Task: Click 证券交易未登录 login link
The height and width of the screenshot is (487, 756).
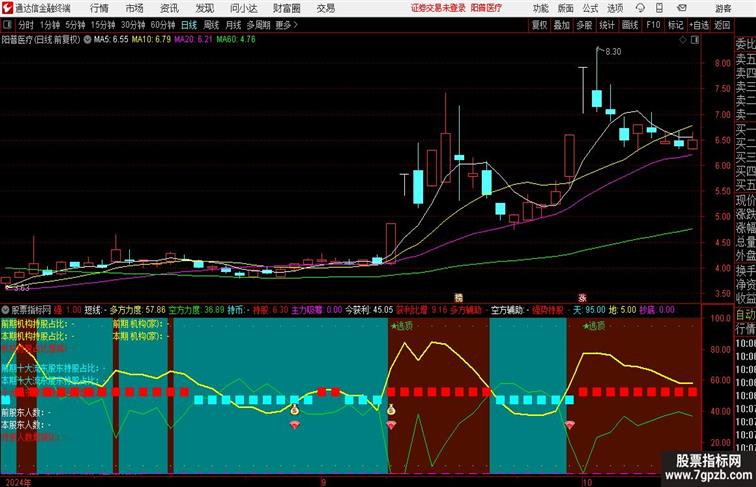Action: click(438, 8)
